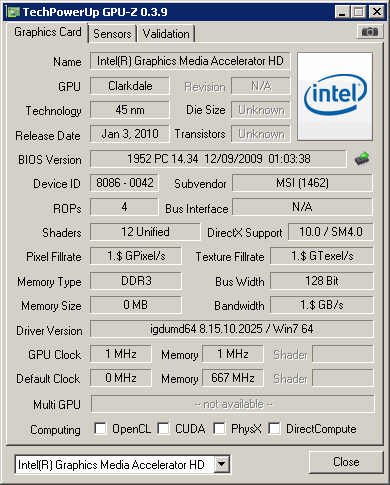This screenshot has height=485, width=390.
Task: Click the Close button
Action: (x=346, y=462)
